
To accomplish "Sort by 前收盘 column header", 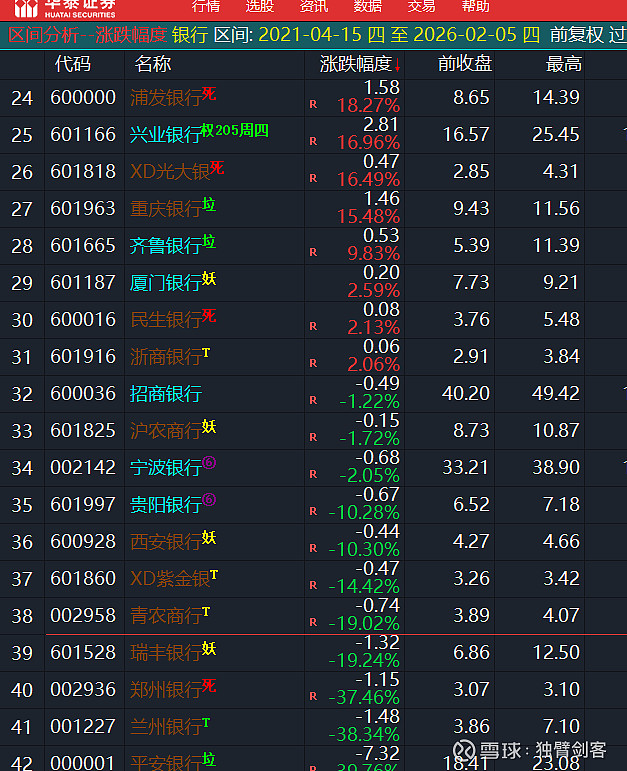I will (x=465, y=64).
